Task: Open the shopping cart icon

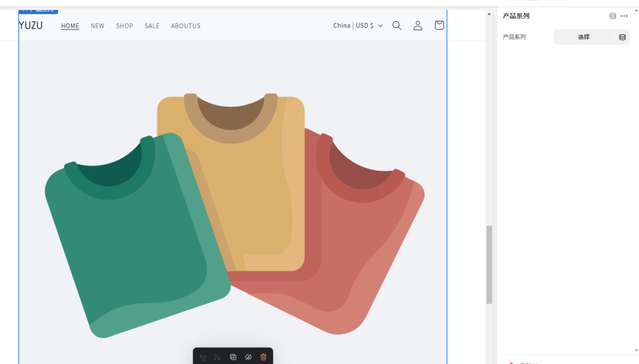Action: (x=439, y=26)
